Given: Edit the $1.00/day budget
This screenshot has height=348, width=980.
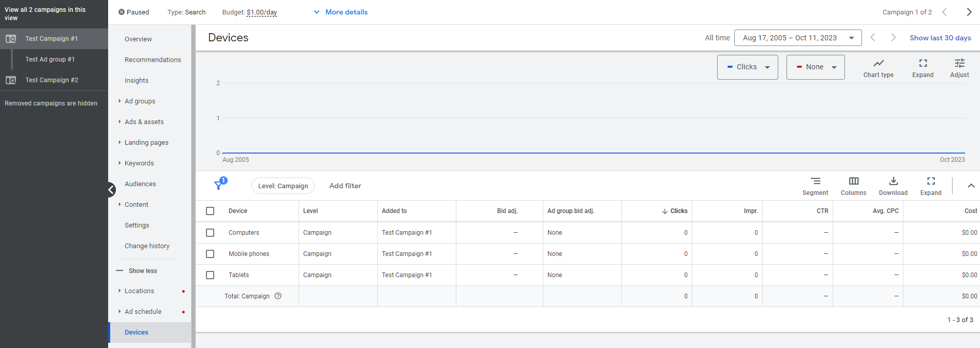Looking at the screenshot, I should click(x=262, y=12).
